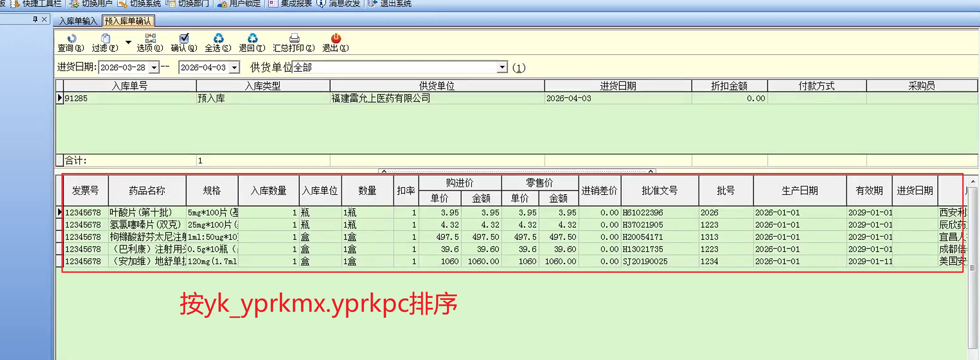Image resolution: width=980 pixels, height=360 pixels.
Task: Click the 确认(Q) confirm checkmark icon
Action: [184, 38]
